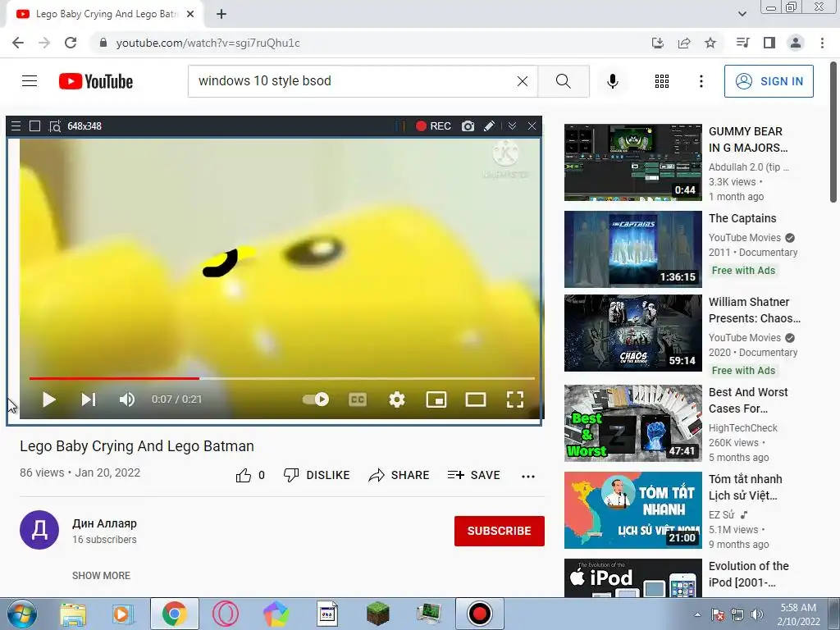Open the recorder drawing pencil tool
The width and height of the screenshot is (840, 630).
click(x=489, y=126)
